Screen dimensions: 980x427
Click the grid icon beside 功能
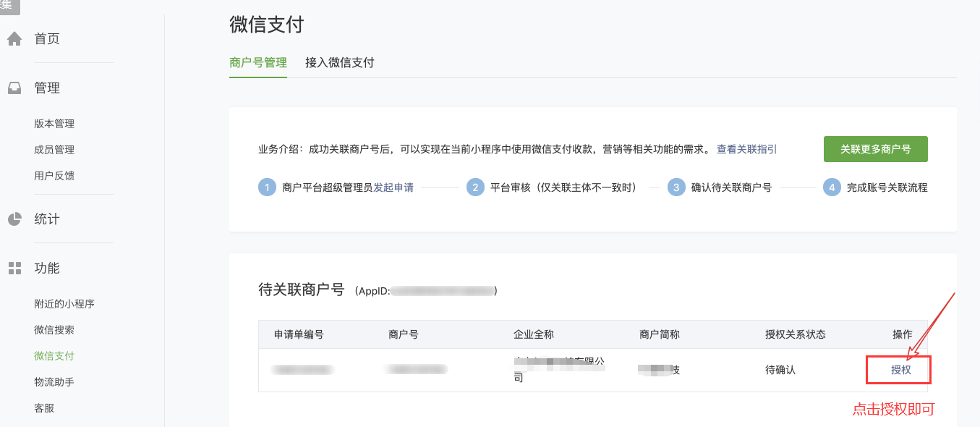(x=14, y=269)
